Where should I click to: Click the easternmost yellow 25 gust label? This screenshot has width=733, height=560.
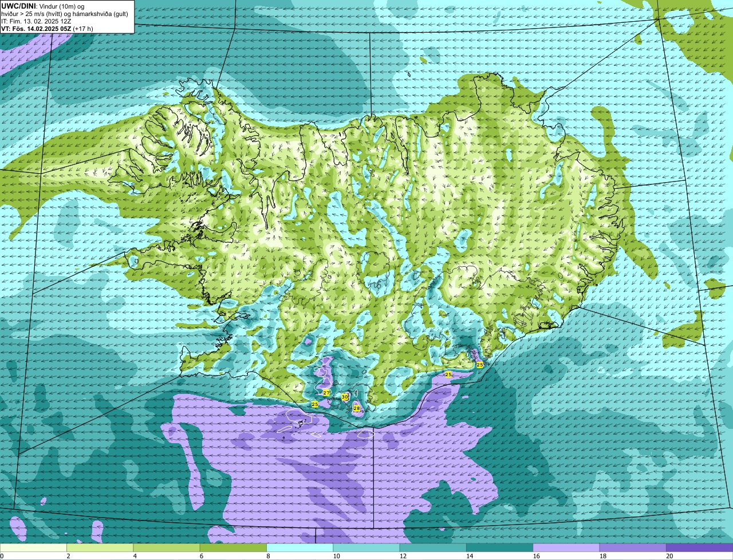[x=480, y=364]
